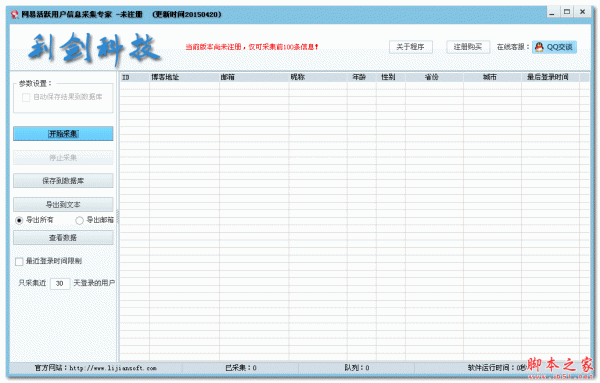Minimize the application window
The width and height of the screenshot is (600, 383).
[x=552, y=12]
